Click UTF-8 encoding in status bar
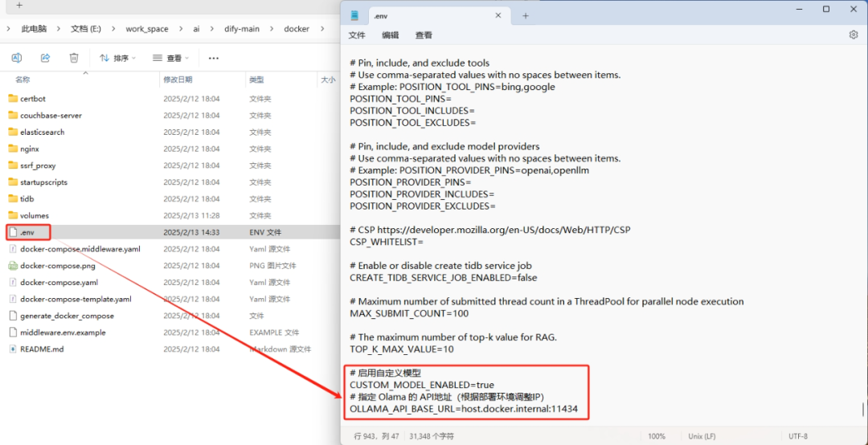Viewport: 868px width, 445px height. coord(798,436)
